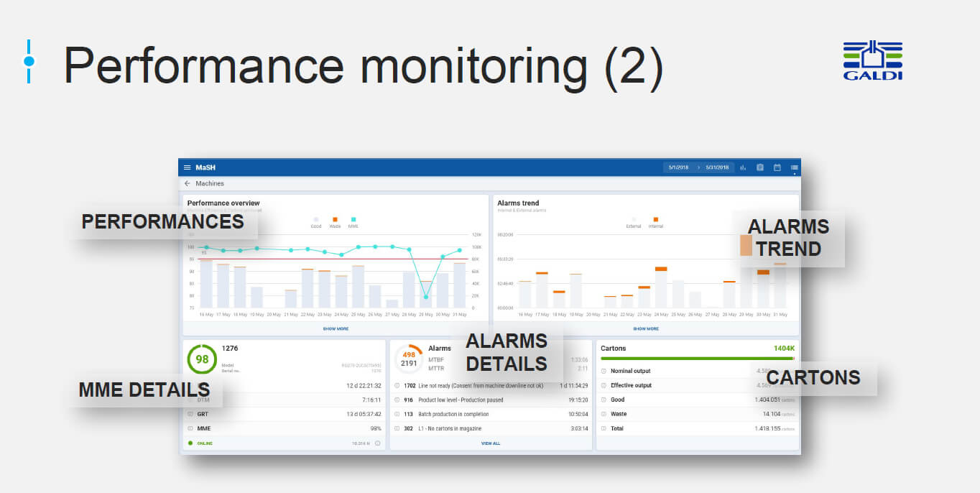Image resolution: width=980 pixels, height=493 pixels.
Task: Click the green Cartons progress bar
Action: pos(697,358)
